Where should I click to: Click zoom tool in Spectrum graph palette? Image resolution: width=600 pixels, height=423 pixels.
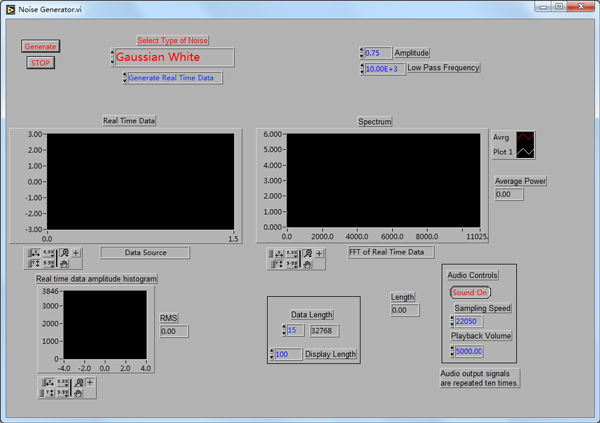pos(306,253)
